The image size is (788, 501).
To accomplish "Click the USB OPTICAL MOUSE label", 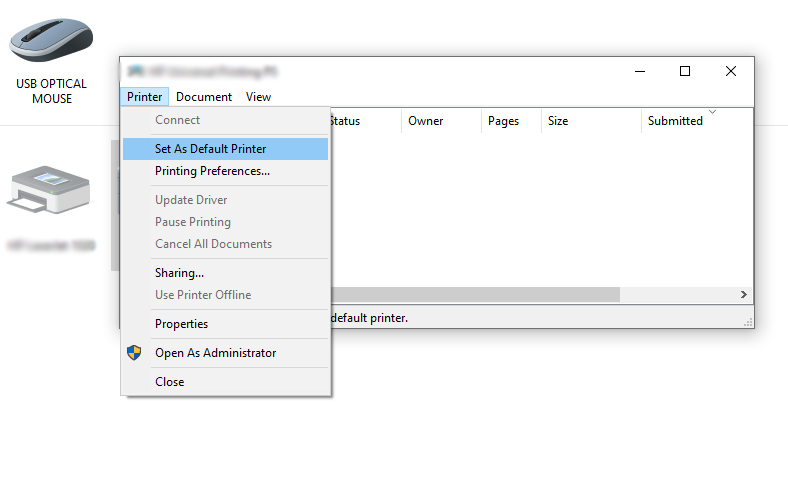I will 51,91.
